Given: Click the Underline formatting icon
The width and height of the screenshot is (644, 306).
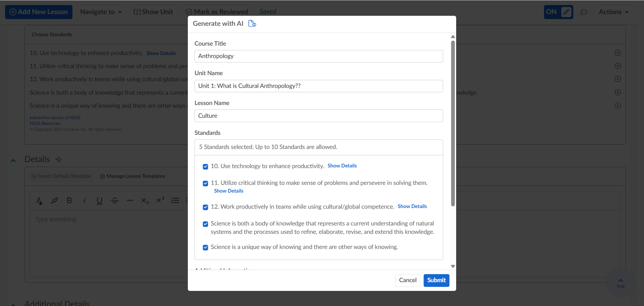Looking at the screenshot, I should (x=99, y=200).
